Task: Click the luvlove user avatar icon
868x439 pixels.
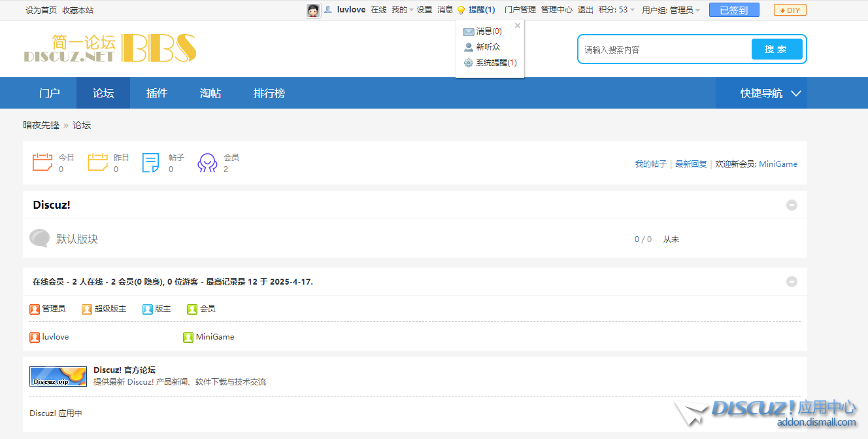Action: click(x=313, y=10)
